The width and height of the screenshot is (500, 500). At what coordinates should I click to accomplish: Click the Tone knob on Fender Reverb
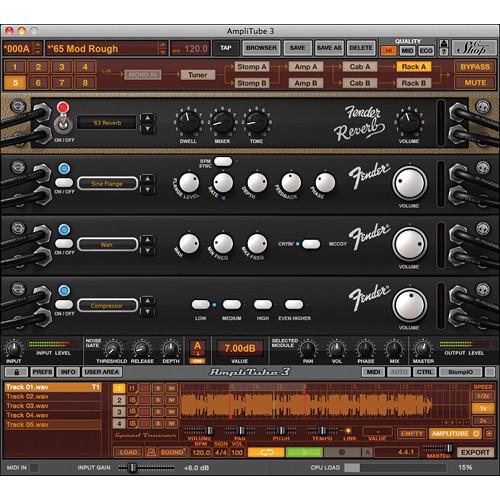[x=256, y=122]
